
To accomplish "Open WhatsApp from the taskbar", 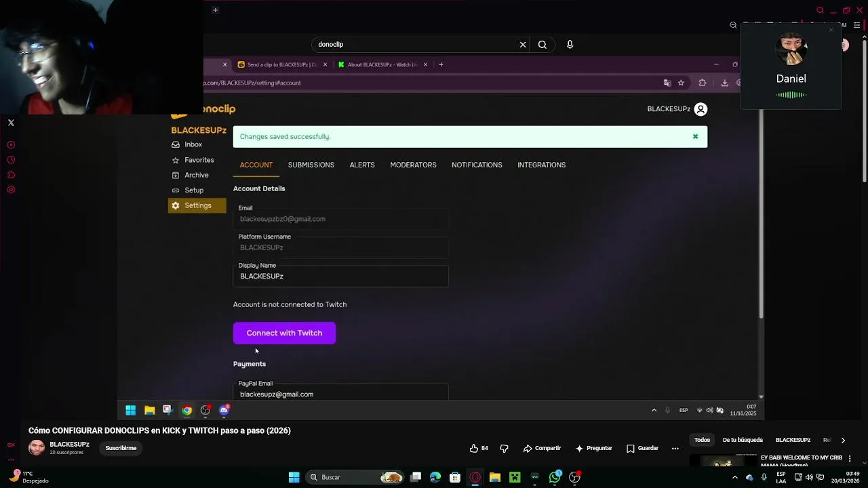I will (x=555, y=477).
